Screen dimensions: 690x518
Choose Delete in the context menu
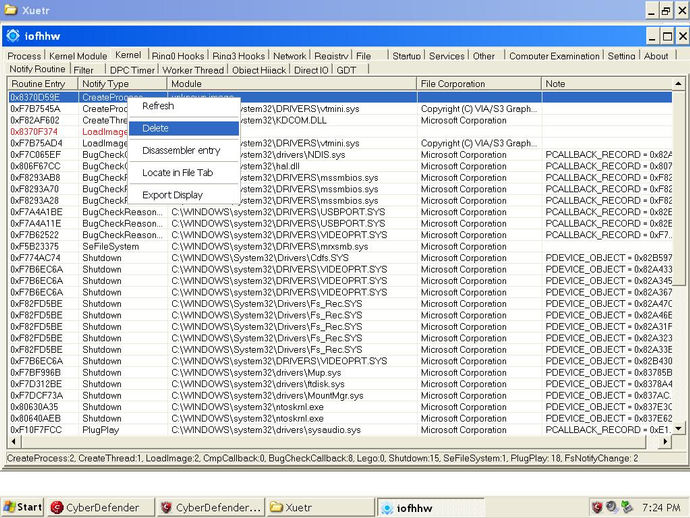[x=184, y=128]
